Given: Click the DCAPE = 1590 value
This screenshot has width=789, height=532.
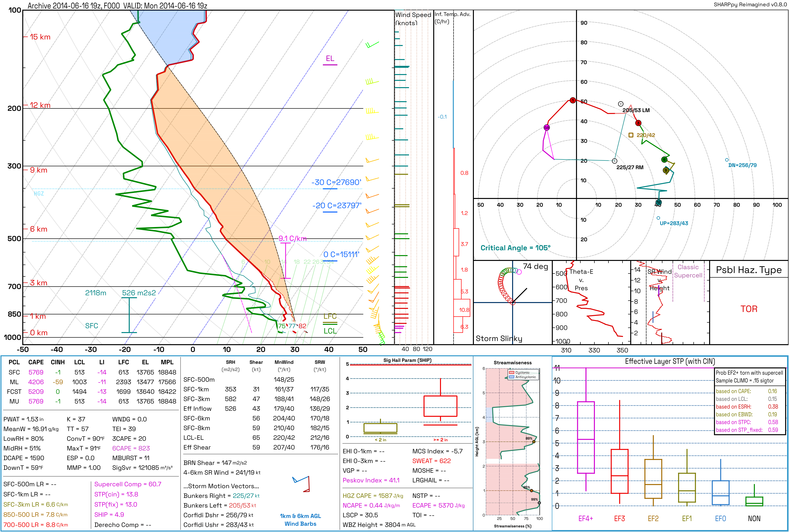Looking at the screenshot, I should click(x=24, y=458).
